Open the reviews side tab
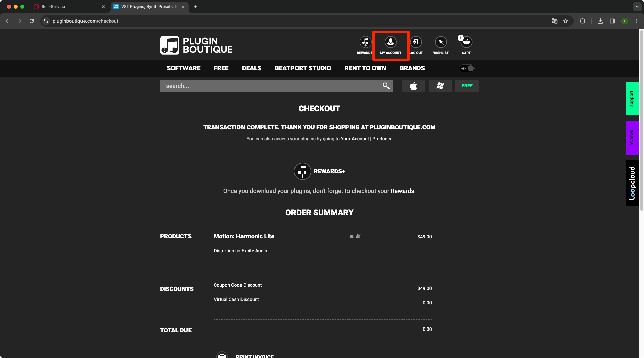 tap(632, 138)
